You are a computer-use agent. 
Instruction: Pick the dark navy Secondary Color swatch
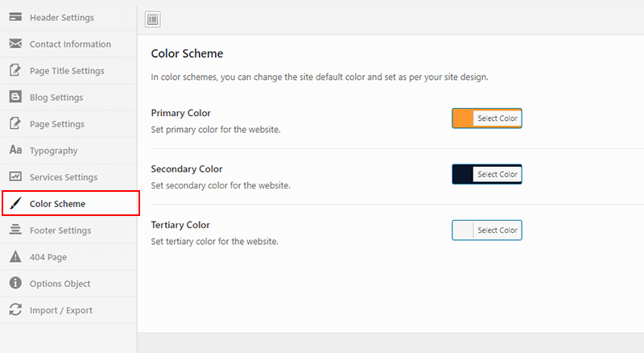463,174
